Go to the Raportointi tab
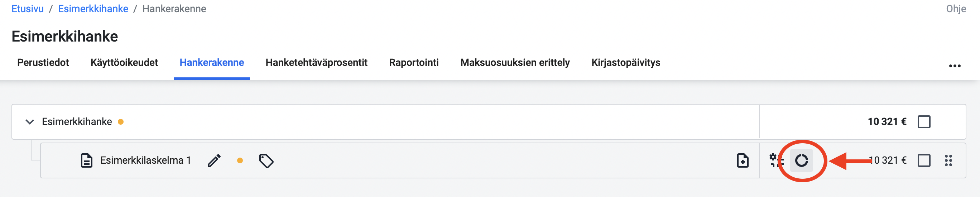 click(x=414, y=62)
